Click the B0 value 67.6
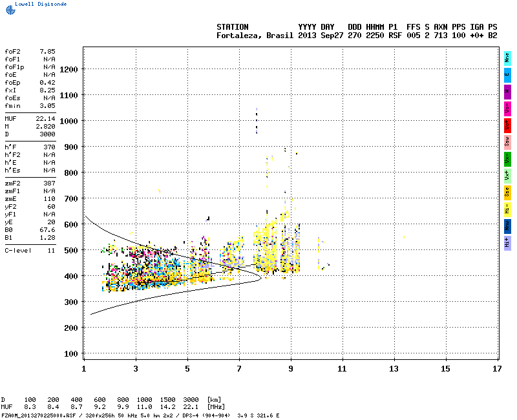The width and height of the screenshot is (517, 420). click(47, 230)
